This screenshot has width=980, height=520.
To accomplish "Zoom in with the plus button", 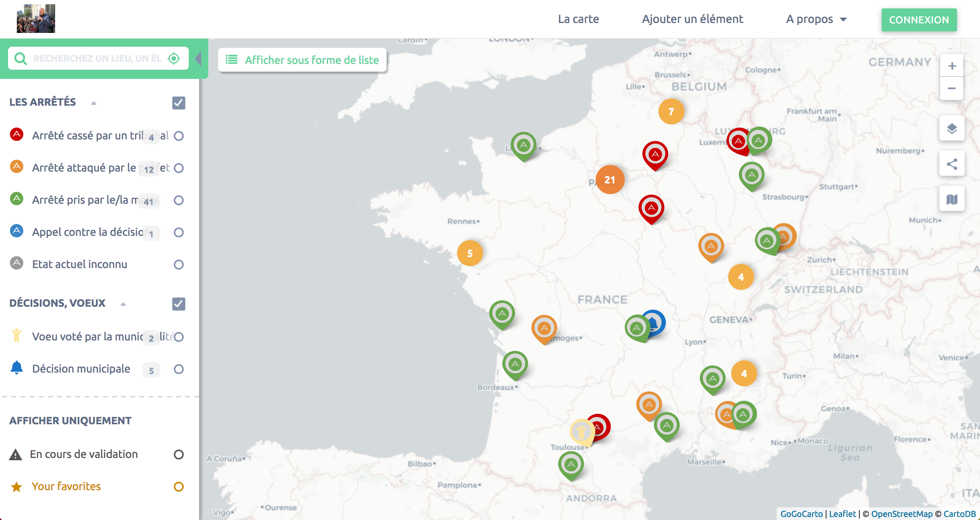I will [952, 66].
